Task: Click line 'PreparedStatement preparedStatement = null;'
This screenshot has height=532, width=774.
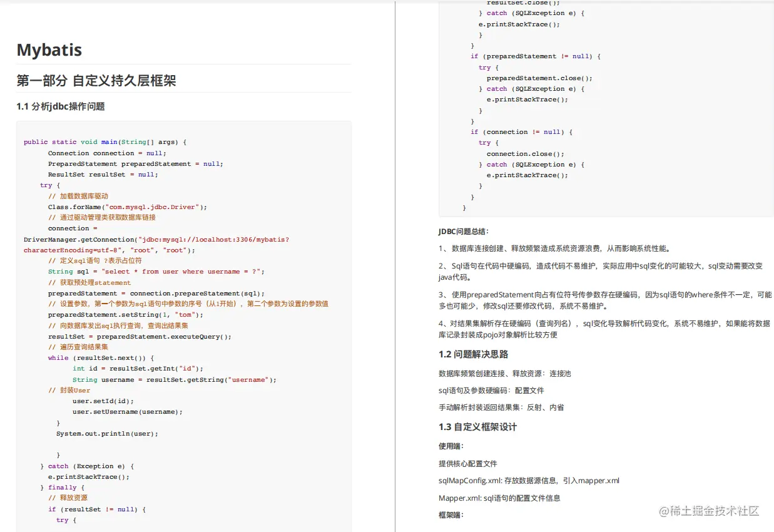Action: pos(135,164)
